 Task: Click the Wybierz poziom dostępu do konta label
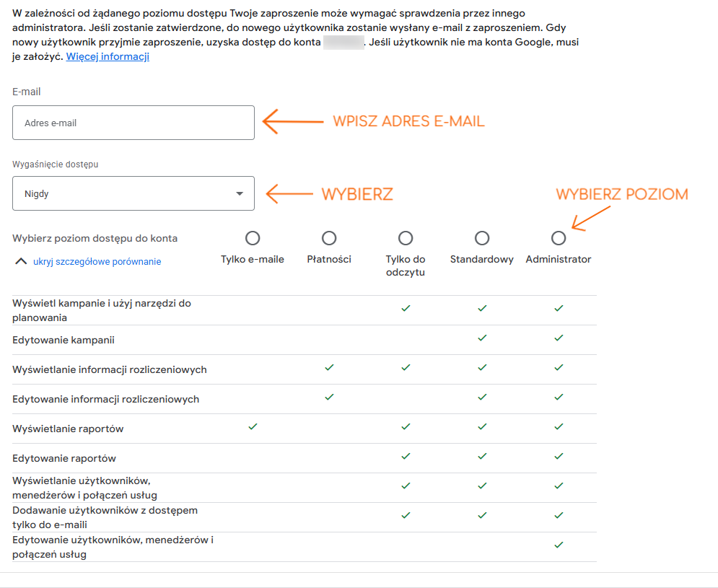(95, 238)
